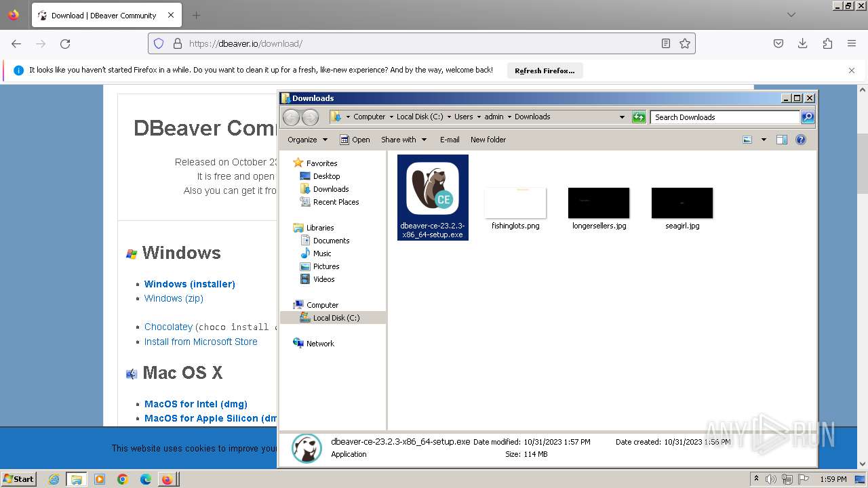Select Recent Places in navigation pane
The height and width of the screenshot is (488, 868).
pos(330,202)
